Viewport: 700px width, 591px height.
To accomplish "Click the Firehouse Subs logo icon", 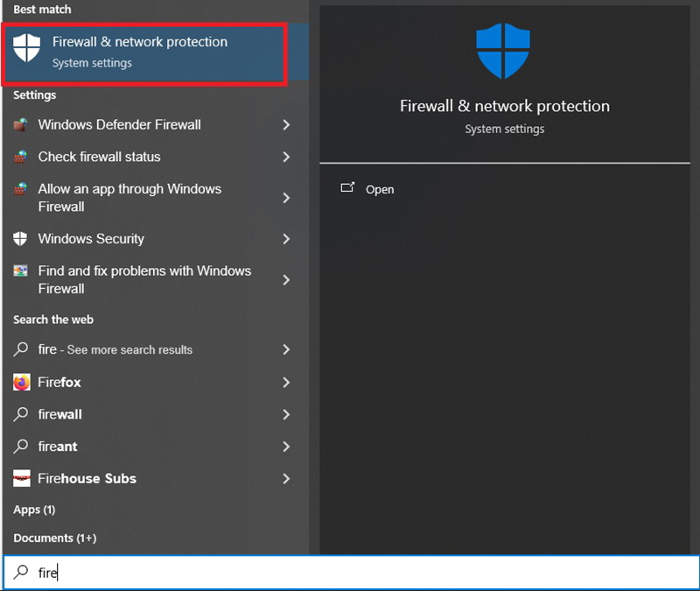I will click(x=21, y=478).
